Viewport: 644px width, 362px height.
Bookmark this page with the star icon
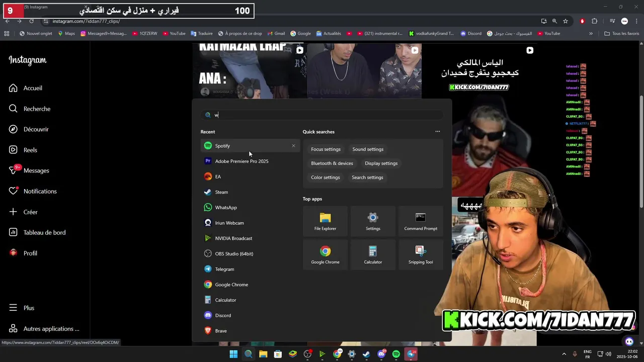click(x=566, y=21)
